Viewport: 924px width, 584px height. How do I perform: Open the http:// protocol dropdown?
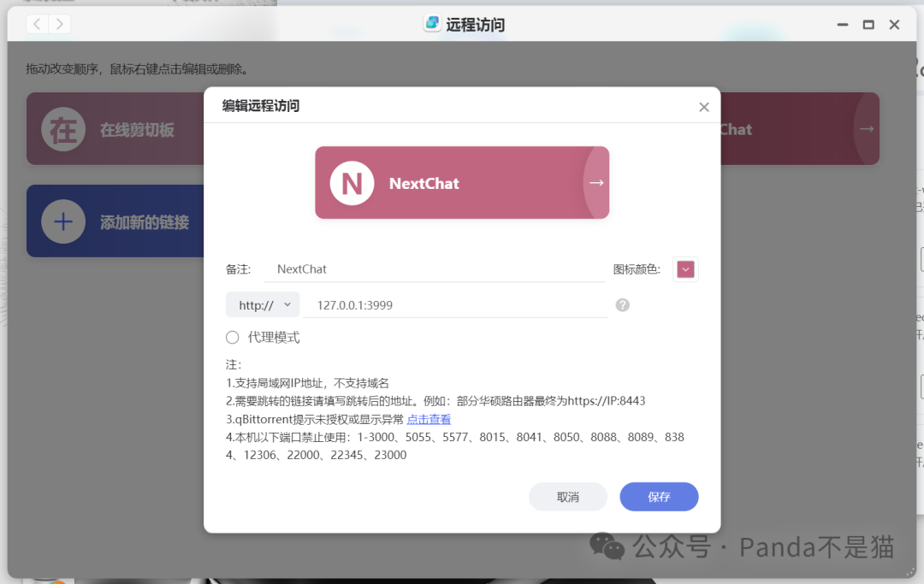click(262, 304)
